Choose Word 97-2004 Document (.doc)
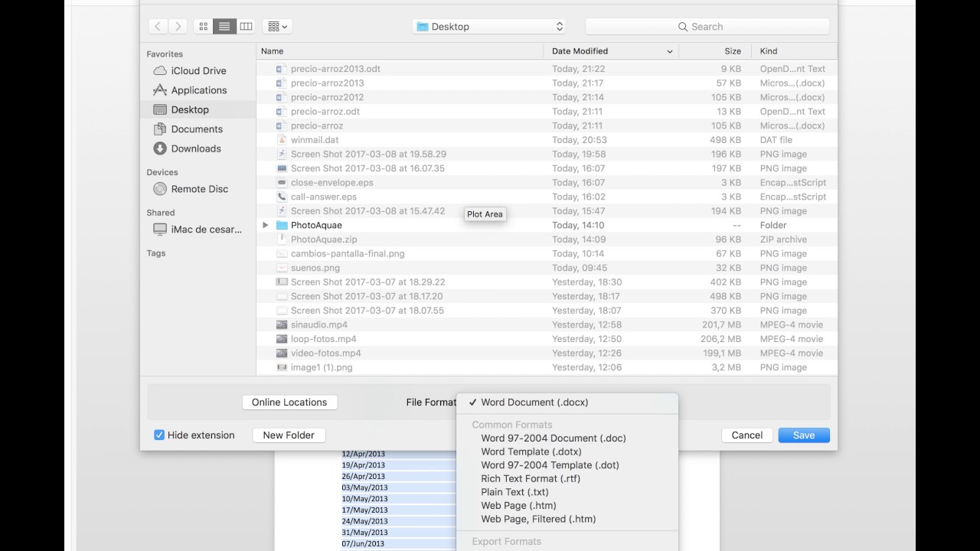980x551 pixels. [x=567, y=439]
